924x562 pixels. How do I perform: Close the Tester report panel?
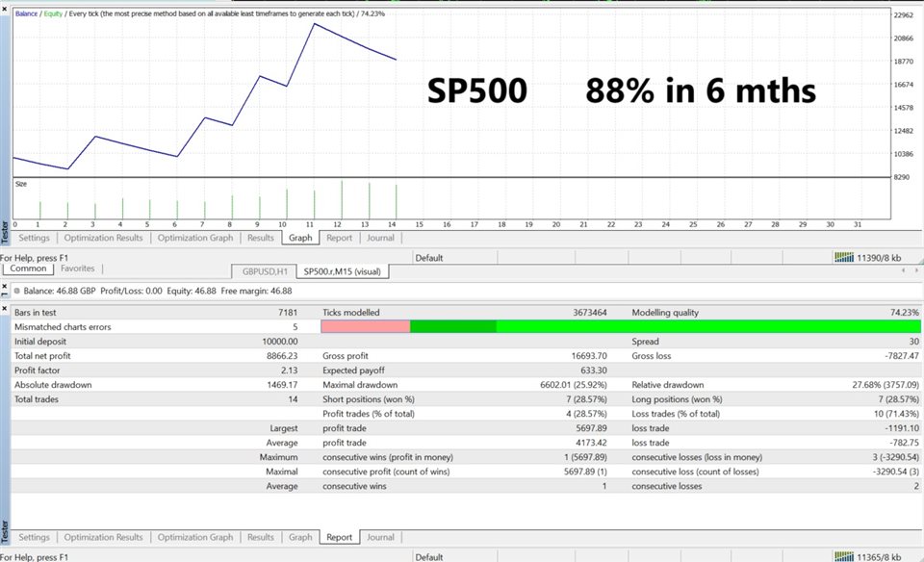pos(5,308)
